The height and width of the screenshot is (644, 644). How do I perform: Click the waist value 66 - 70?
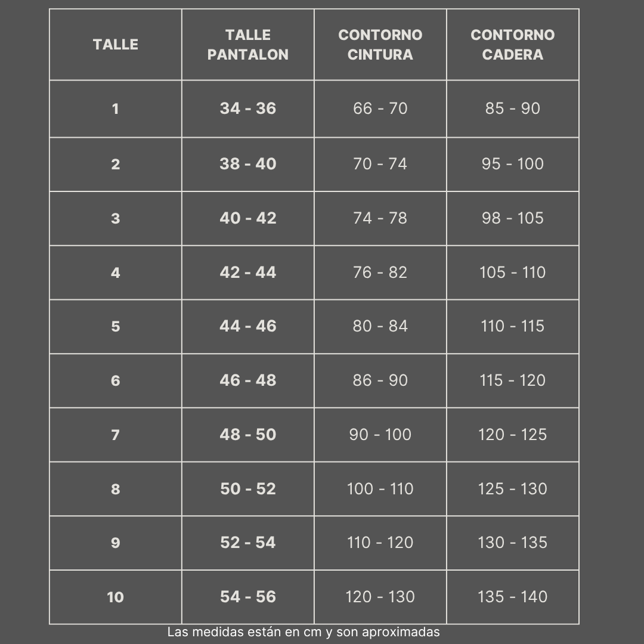pos(380,109)
